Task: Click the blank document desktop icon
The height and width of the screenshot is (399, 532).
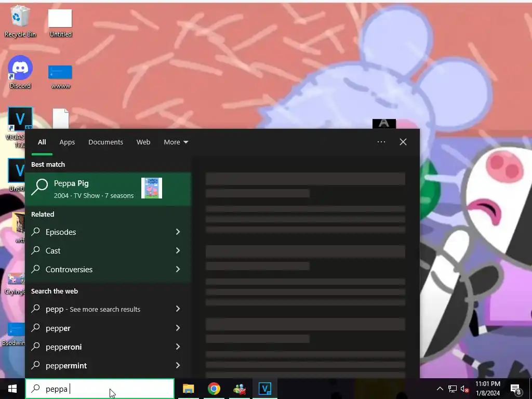Action: (x=61, y=119)
